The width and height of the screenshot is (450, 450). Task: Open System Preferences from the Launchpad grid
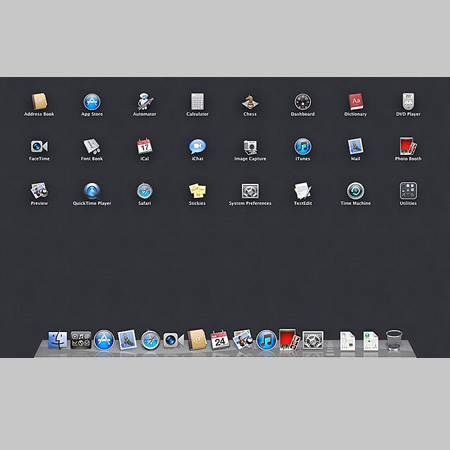pos(250,191)
